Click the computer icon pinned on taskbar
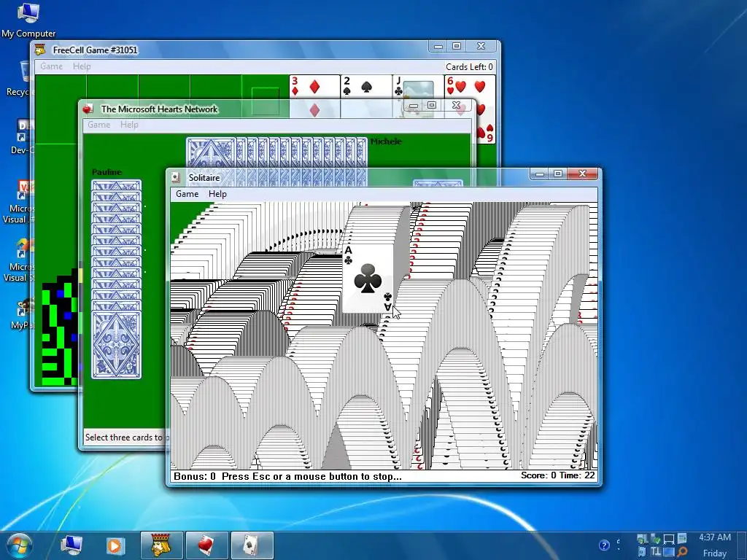Screen dimensions: 747x560 tap(71, 545)
